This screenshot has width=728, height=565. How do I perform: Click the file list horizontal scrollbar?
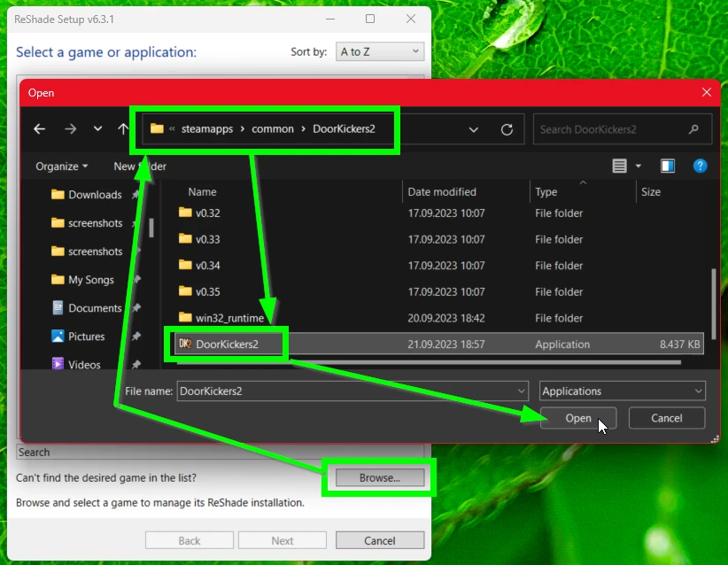(x=429, y=362)
